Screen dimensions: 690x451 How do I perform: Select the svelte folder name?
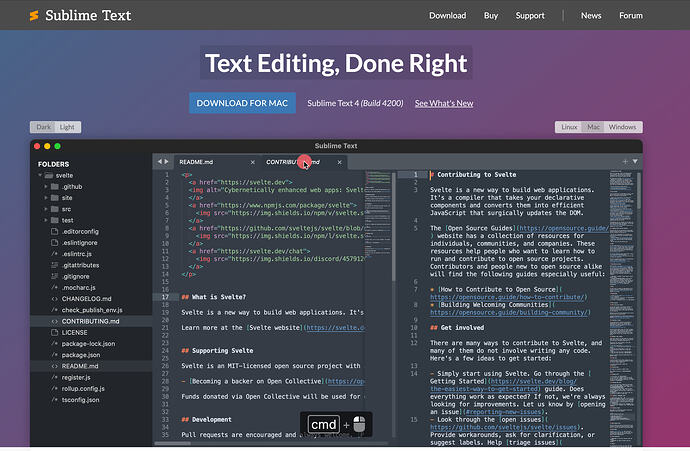64,175
